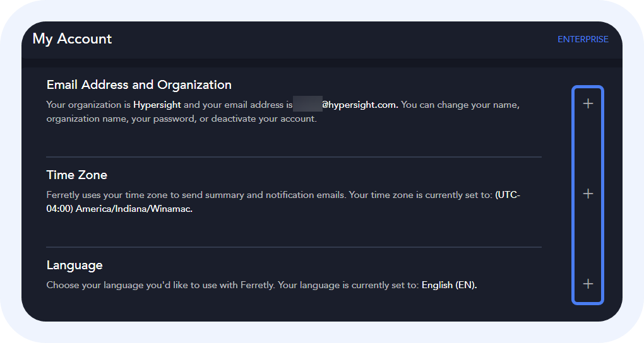The image size is (644, 343).
Task: Click the bold Hypersight organization name
Action: [157, 105]
